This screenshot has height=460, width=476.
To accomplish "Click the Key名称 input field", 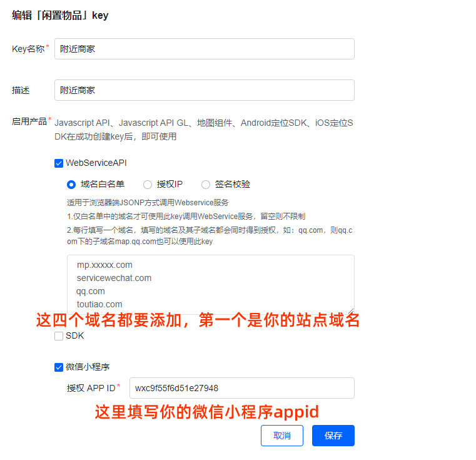I will [205, 49].
